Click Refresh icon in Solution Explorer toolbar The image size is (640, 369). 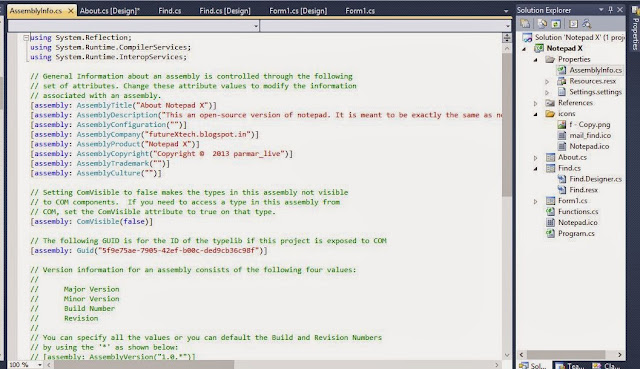(x=556, y=24)
